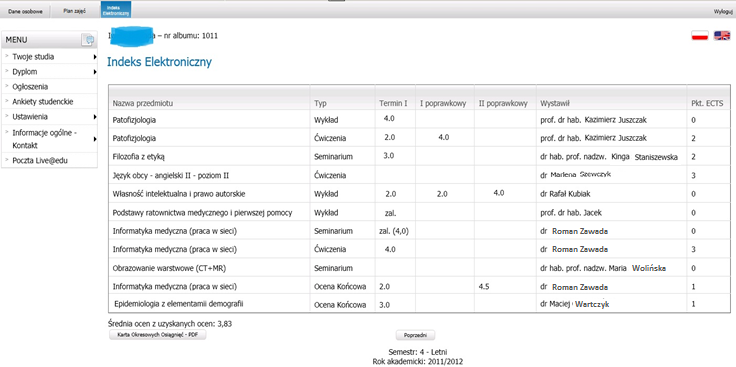Click the Typ column header

point(320,104)
